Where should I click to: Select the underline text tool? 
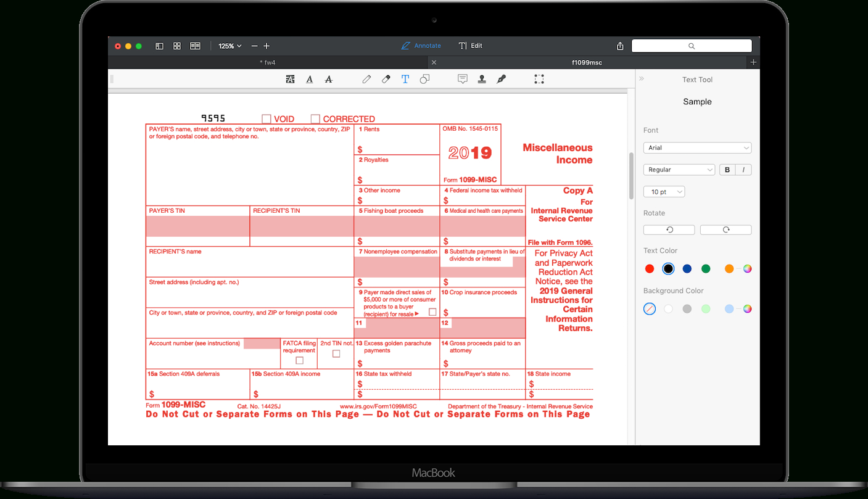(310, 79)
